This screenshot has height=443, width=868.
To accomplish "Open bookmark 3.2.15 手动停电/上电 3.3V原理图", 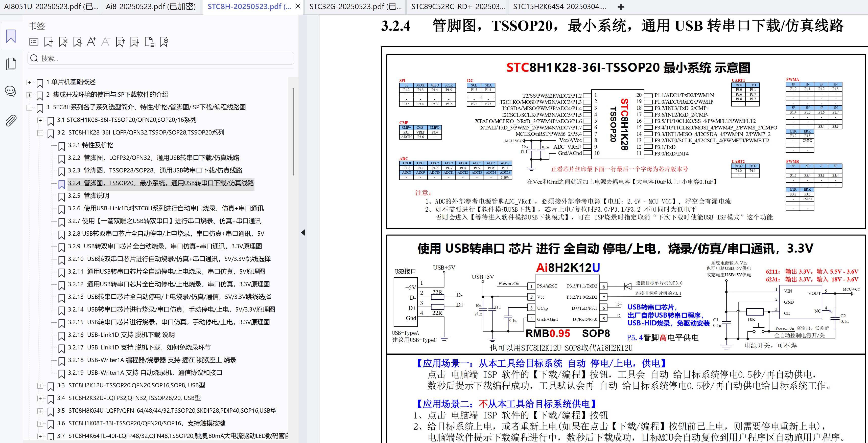I will point(169,322).
